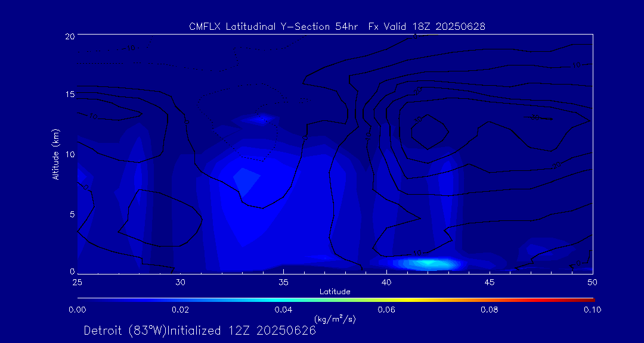This screenshot has width=644, height=343.
Task: Click the bright cyan flux maximum near the surface
Action: click(428, 263)
